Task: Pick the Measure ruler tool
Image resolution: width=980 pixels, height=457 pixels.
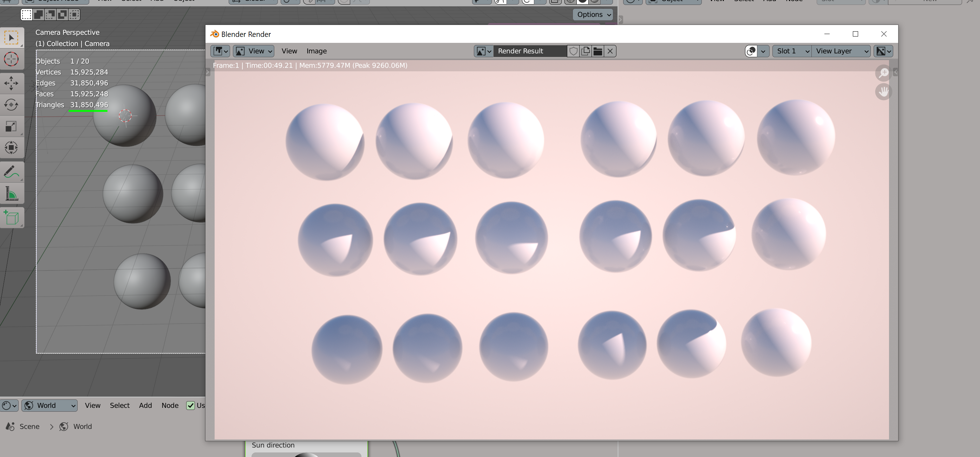Action: coord(11,194)
